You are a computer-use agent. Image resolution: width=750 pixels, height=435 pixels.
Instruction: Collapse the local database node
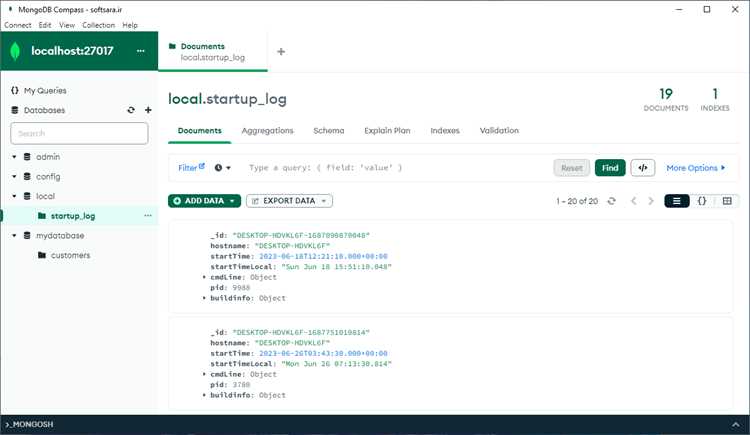[14, 196]
